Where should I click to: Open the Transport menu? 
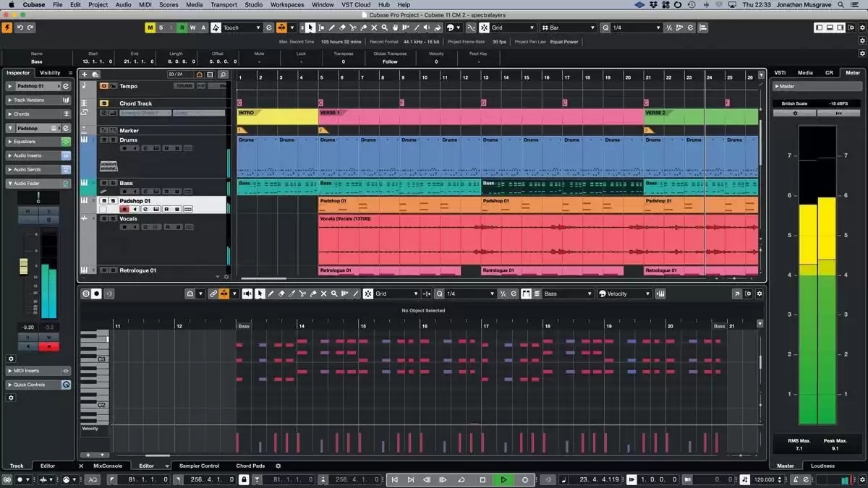pos(224,4)
